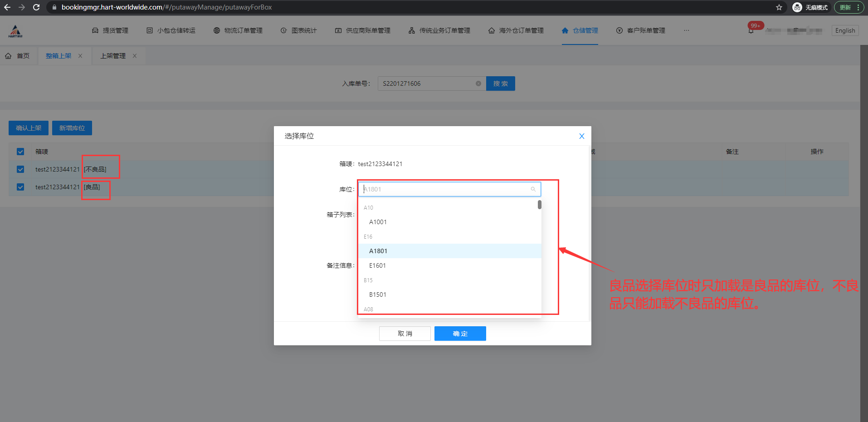Choose E1601 in the location dropdown
This screenshot has width=868, height=422.
tap(377, 265)
